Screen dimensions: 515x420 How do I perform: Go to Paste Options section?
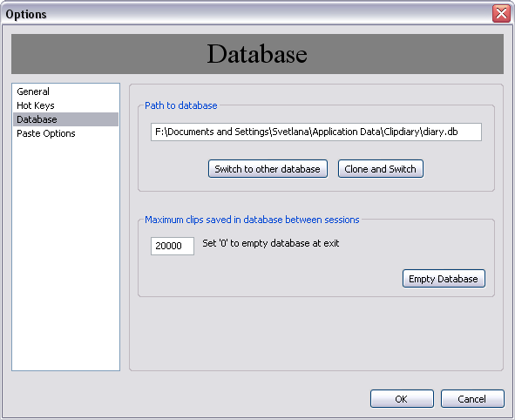click(x=65, y=133)
